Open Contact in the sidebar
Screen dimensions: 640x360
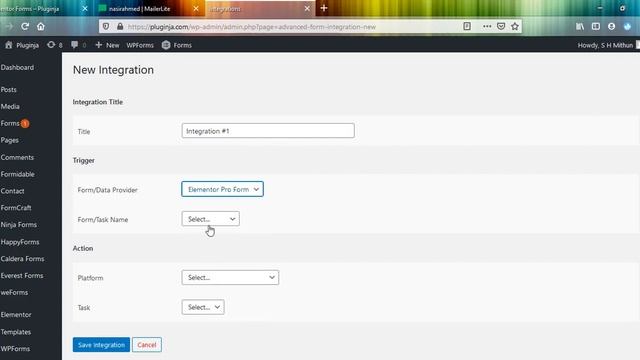pyautogui.click(x=12, y=191)
